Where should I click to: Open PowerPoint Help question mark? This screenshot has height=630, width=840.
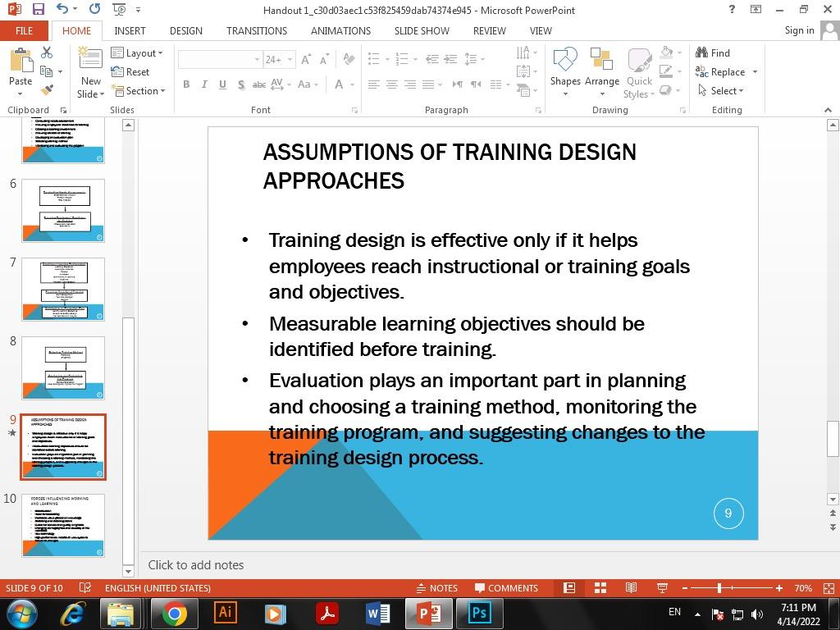(x=732, y=9)
